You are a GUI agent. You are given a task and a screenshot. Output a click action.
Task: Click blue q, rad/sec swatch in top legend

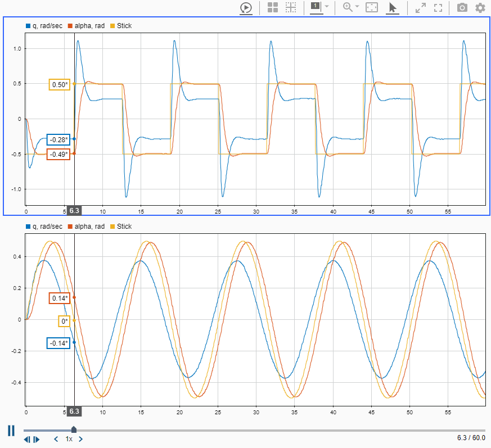click(x=28, y=26)
